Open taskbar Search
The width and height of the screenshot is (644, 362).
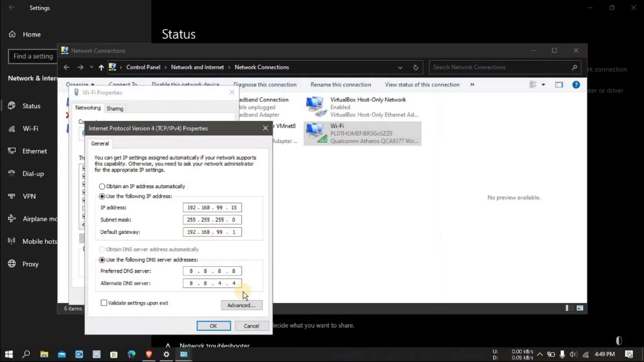26,354
